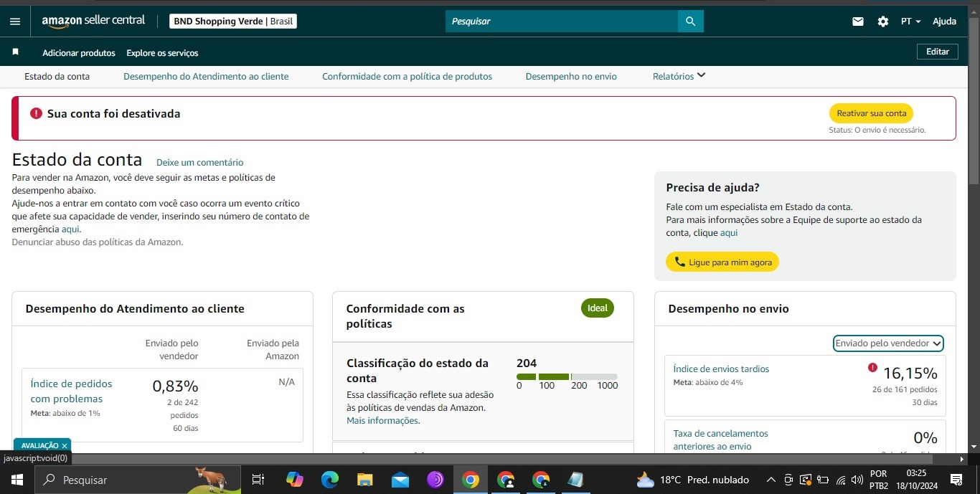Image resolution: width=980 pixels, height=494 pixels.
Task: Click the '26 de 161 pedidos' text
Action: click(x=904, y=390)
